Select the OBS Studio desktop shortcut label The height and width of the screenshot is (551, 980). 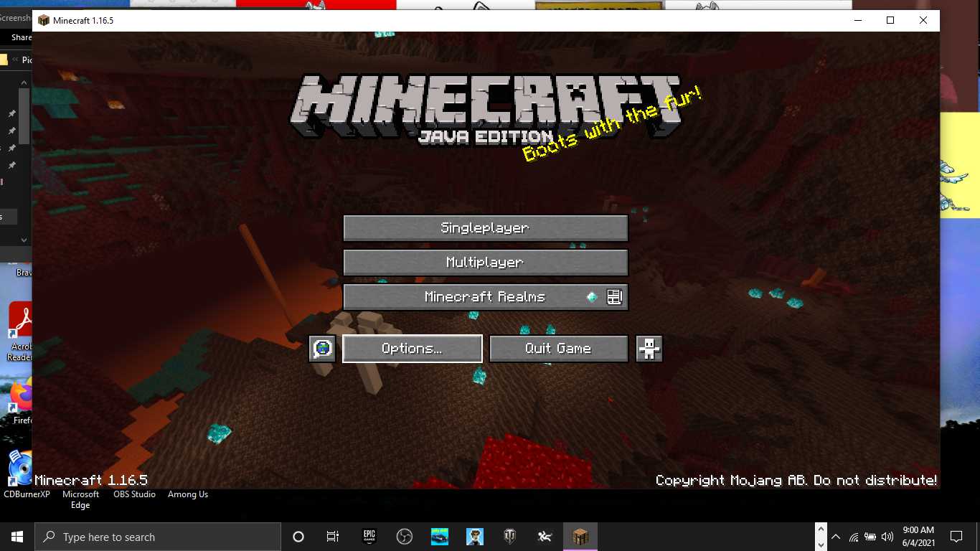click(134, 494)
